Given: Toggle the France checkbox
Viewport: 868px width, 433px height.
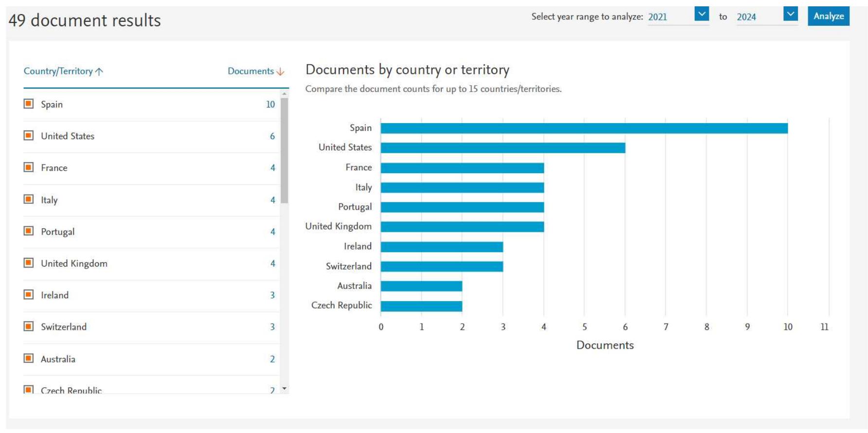Looking at the screenshot, I should [29, 167].
